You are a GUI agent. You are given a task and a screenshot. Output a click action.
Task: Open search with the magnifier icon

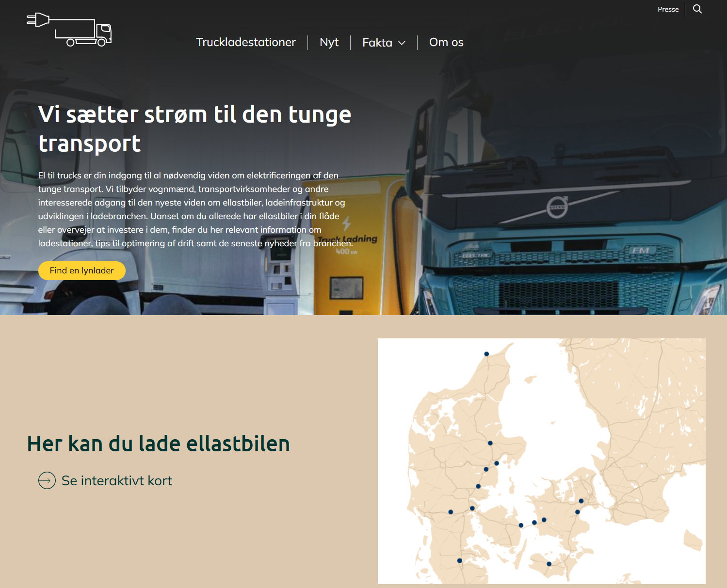click(x=697, y=9)
